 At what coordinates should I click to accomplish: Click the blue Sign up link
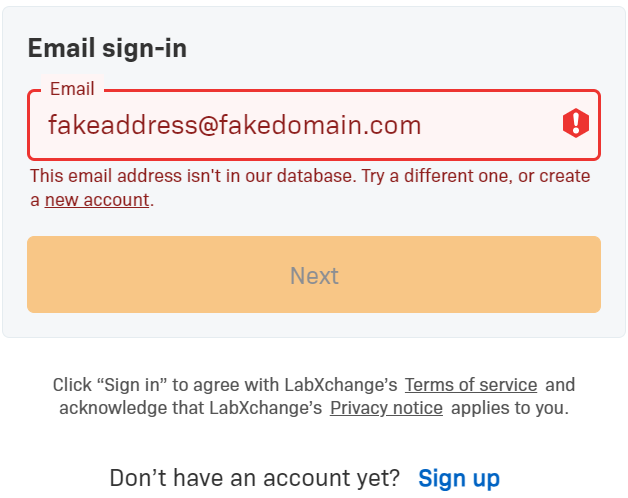pos(459,478)
